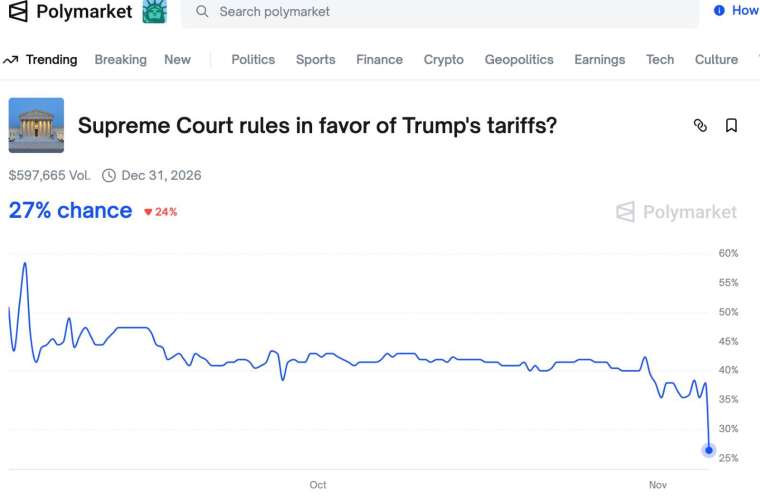The height and width of the screenshot is (501, 760).
Task: Click the search magnifier icon
Action: 203,12
